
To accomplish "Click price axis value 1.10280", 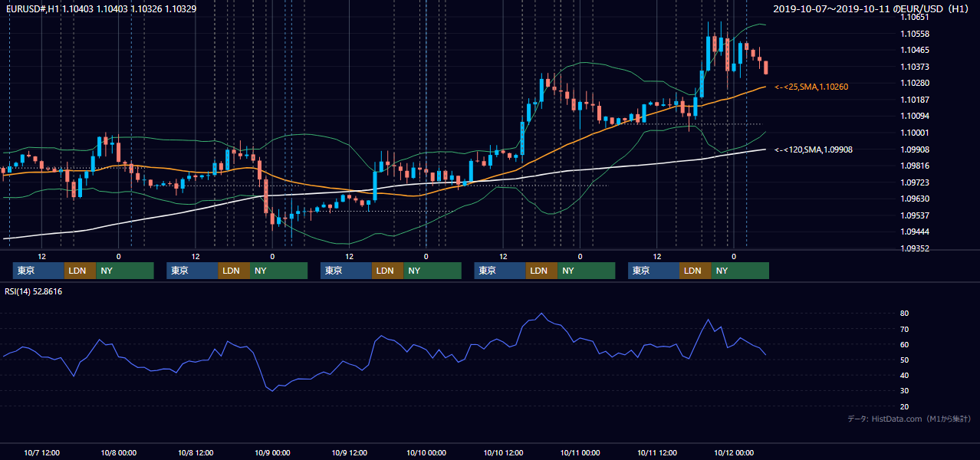I will (x=916, y=83).
